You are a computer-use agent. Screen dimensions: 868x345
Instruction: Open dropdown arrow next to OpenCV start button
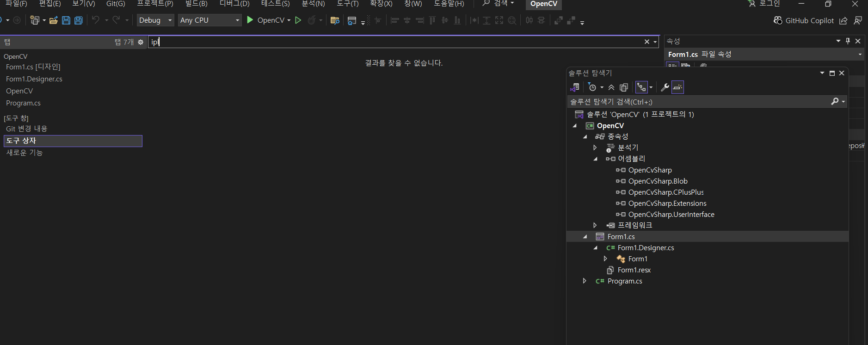point(289,20)
